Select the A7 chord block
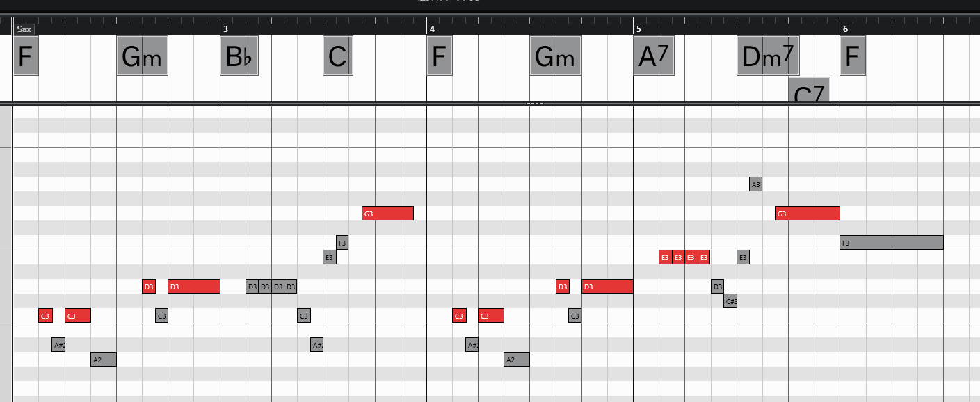The image size is (980, 402). tap(654, 56)
